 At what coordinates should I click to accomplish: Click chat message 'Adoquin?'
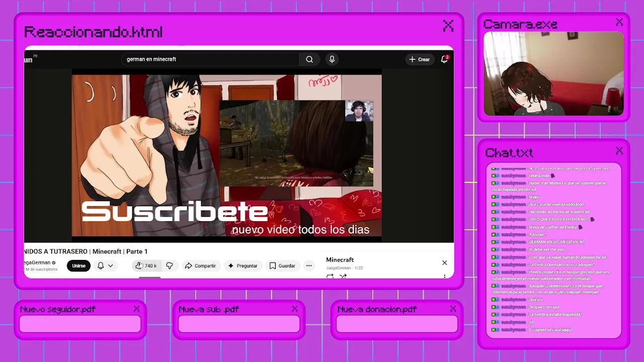537,235
